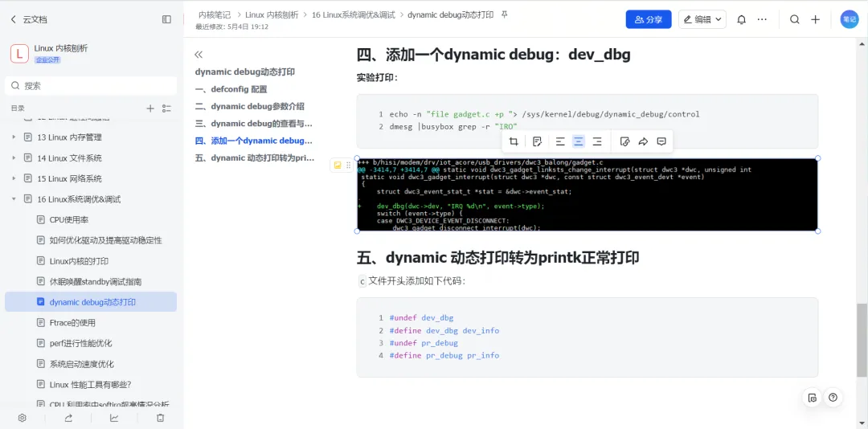Open the 编辑 mode dropdown

point(702,19)
